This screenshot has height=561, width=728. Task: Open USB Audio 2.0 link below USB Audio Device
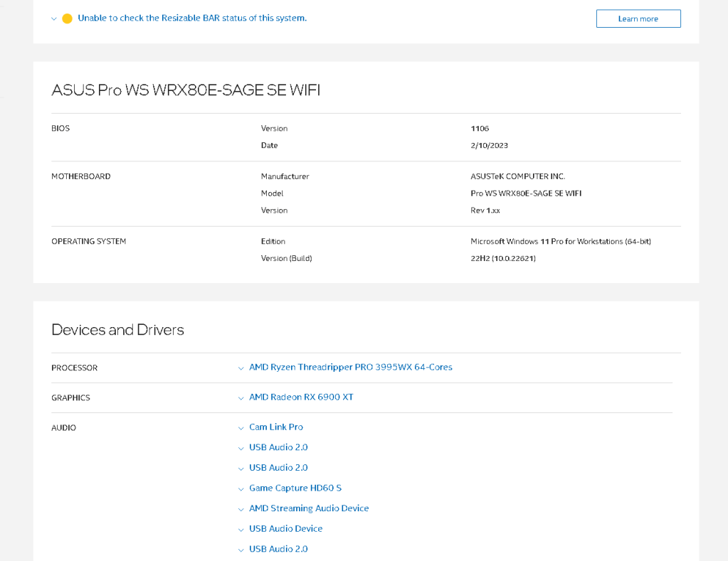(278, 550)
